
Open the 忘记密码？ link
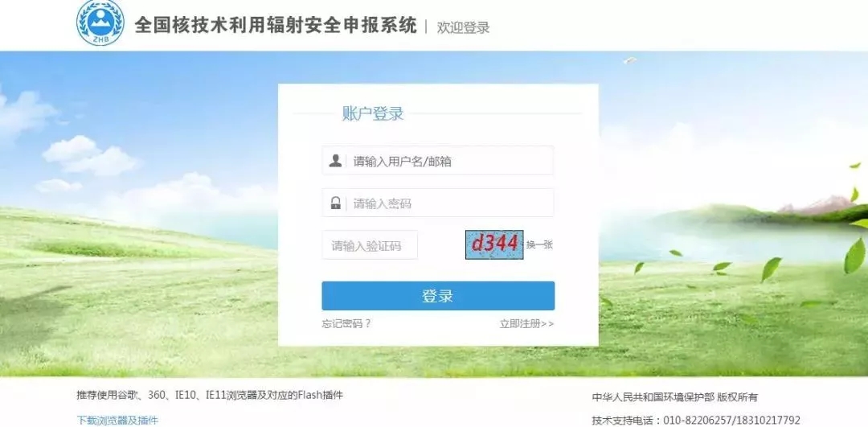[x=346, y=324]
